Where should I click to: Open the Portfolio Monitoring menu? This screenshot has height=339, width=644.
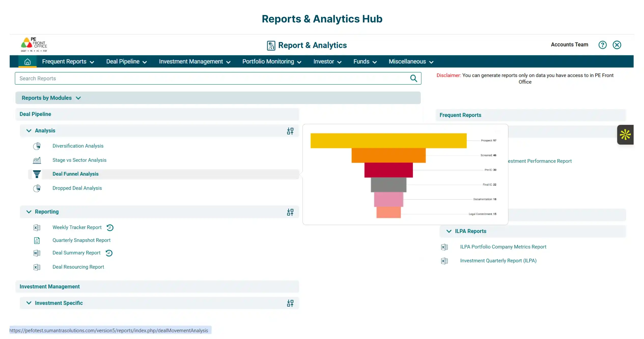pos(272,62)
